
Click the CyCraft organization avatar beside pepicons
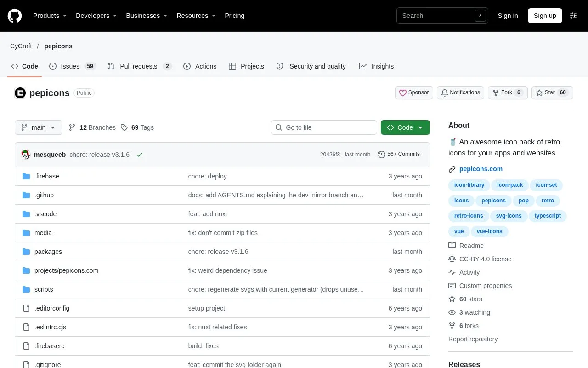click(x=20, y=93)
